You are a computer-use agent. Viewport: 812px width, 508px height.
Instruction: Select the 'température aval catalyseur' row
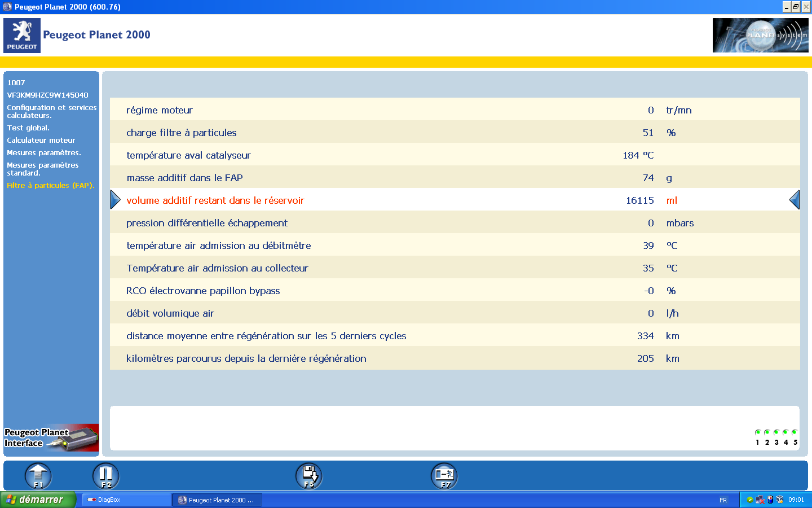point(455,155)
